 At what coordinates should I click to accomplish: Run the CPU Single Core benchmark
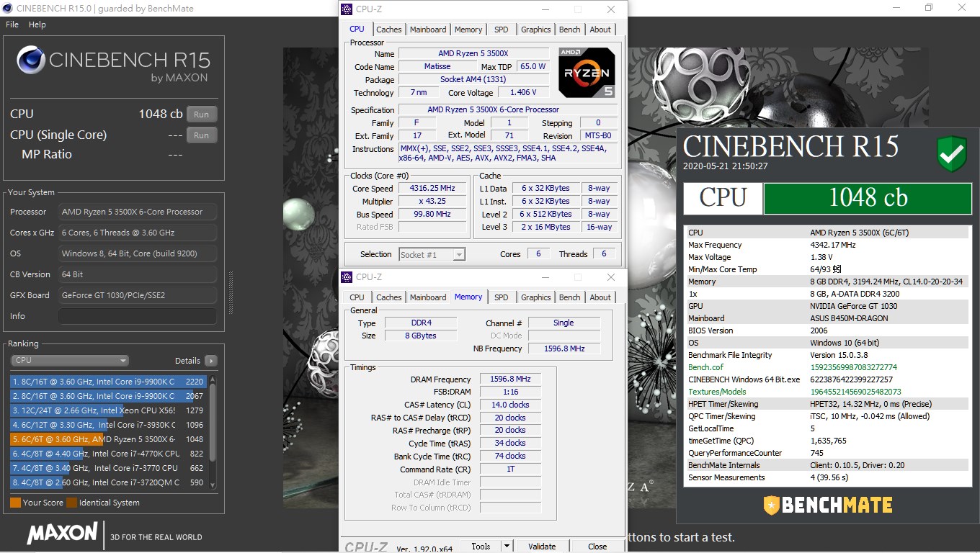click(x=202, y=135)
